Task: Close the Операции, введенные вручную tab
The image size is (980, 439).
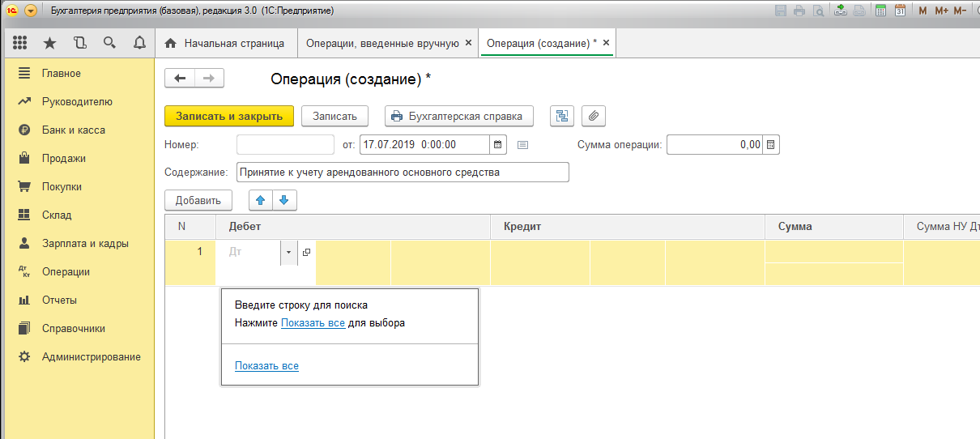Action: point(467,43)
